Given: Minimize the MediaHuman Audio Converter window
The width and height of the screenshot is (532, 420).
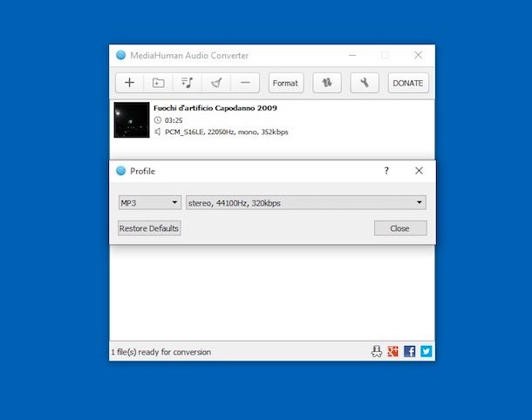Looking at the screenshot, I should [352, 55].
